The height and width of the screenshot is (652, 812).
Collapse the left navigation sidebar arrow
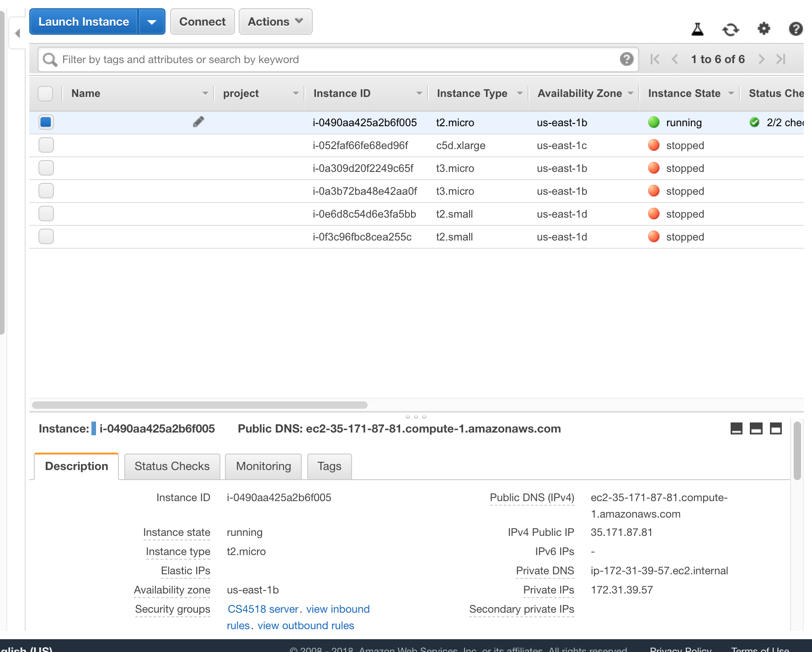[x=17, y=33]
